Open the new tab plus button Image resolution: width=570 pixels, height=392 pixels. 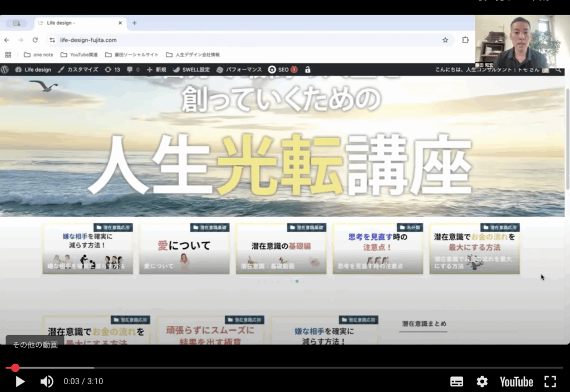(134, 23)
